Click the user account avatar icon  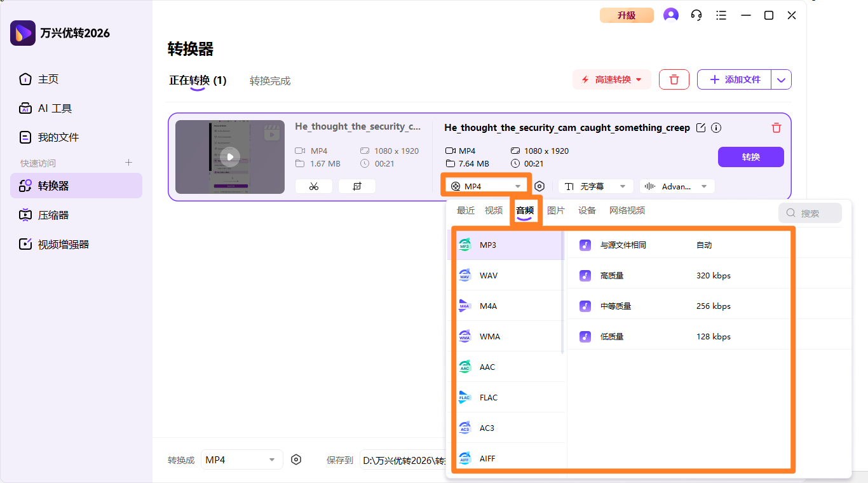pos(670,15)
